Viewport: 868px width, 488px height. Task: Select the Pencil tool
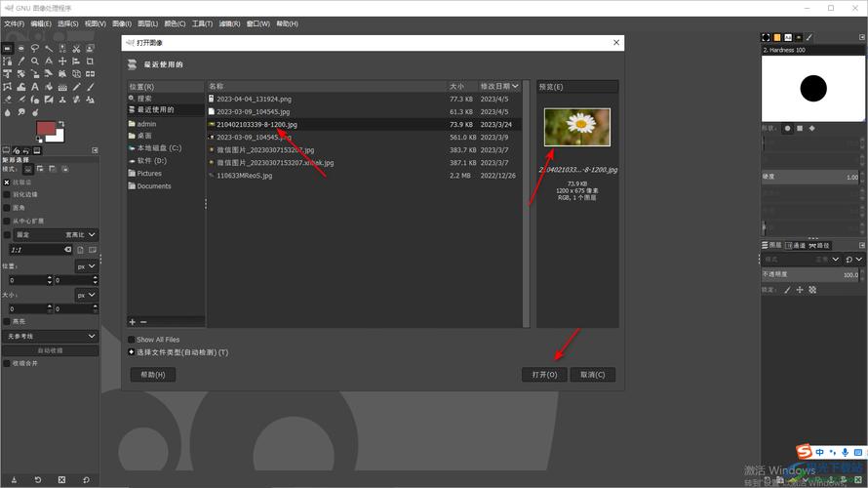coord(76,87)
